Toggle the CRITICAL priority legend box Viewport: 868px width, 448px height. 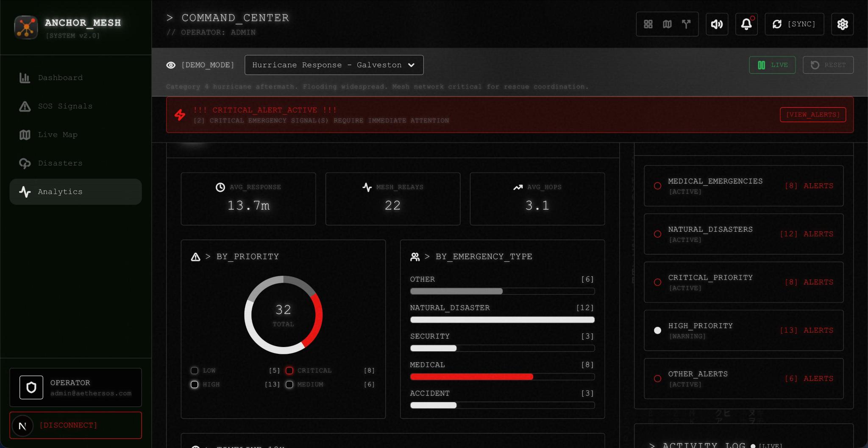click(289, 370)
